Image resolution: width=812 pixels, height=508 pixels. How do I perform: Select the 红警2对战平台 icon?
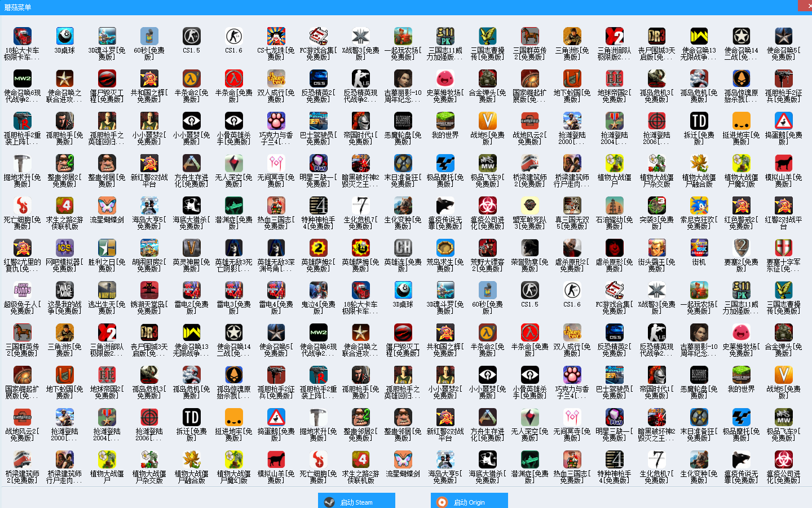point(783,206)
